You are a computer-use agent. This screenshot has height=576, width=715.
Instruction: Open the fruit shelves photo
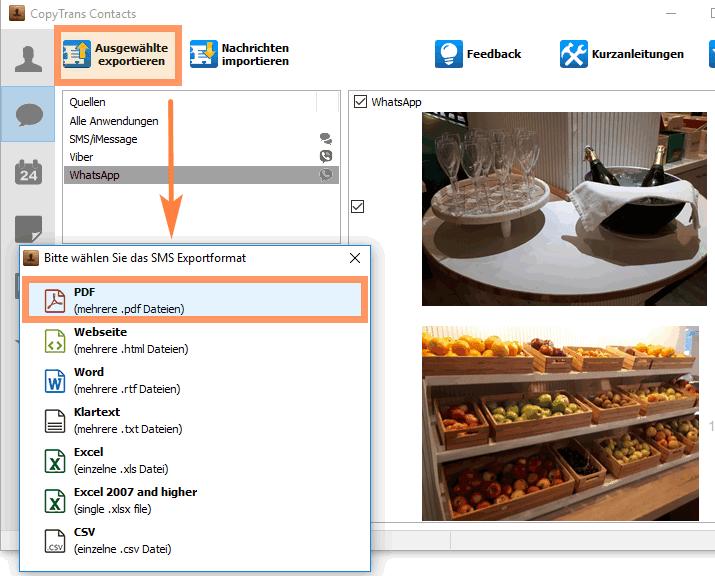point(560,423)
